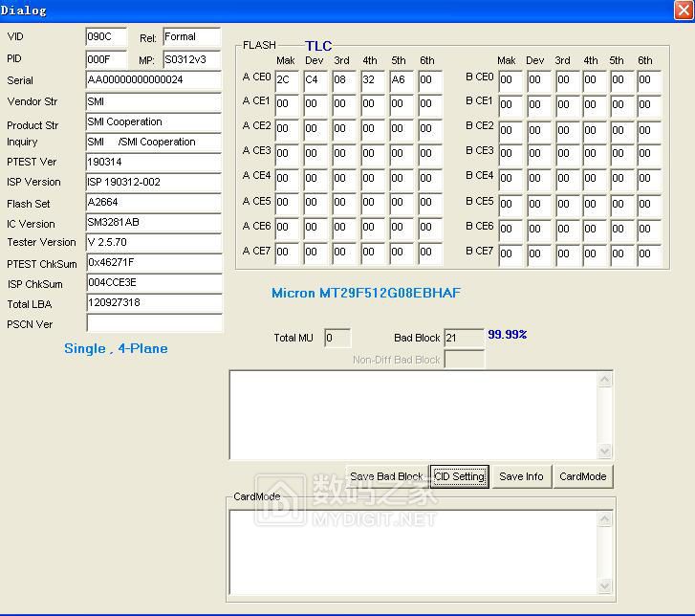Click A CE0 Dev cell showing C4
The width and height of the screenshot is (695, 616).
click(x=315, y=80)
